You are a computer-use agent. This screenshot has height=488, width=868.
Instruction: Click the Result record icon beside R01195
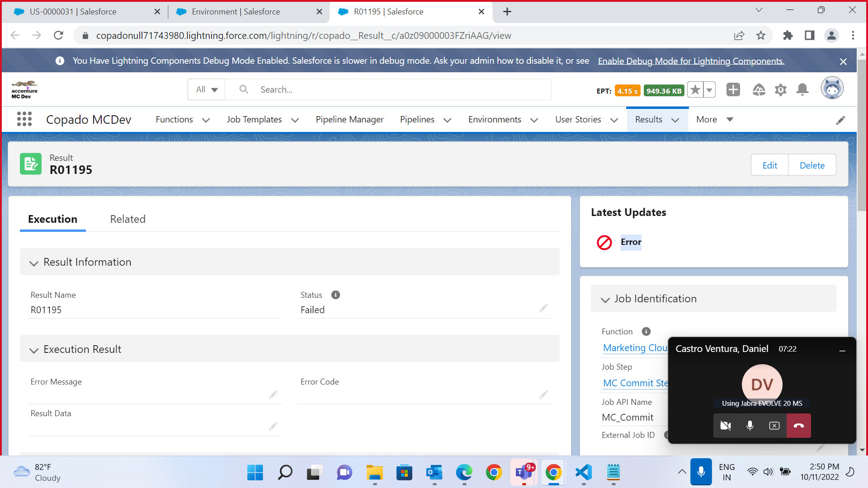click(30, 164)
